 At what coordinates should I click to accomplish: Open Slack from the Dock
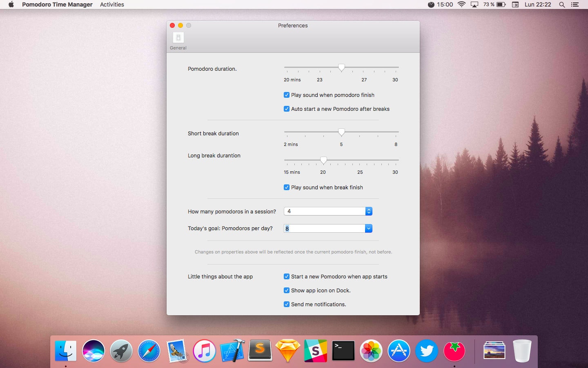(316, 351)
